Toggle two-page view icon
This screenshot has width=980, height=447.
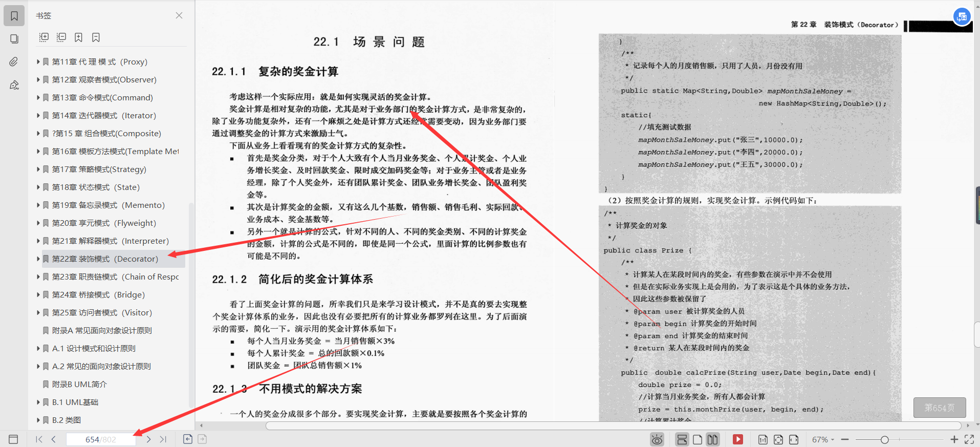click(x=712, y=439)
